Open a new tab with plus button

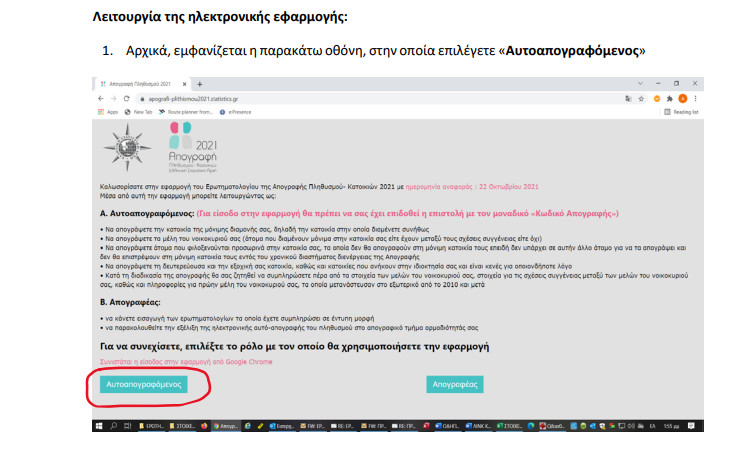pyautogui.click(x=199, y=84)
